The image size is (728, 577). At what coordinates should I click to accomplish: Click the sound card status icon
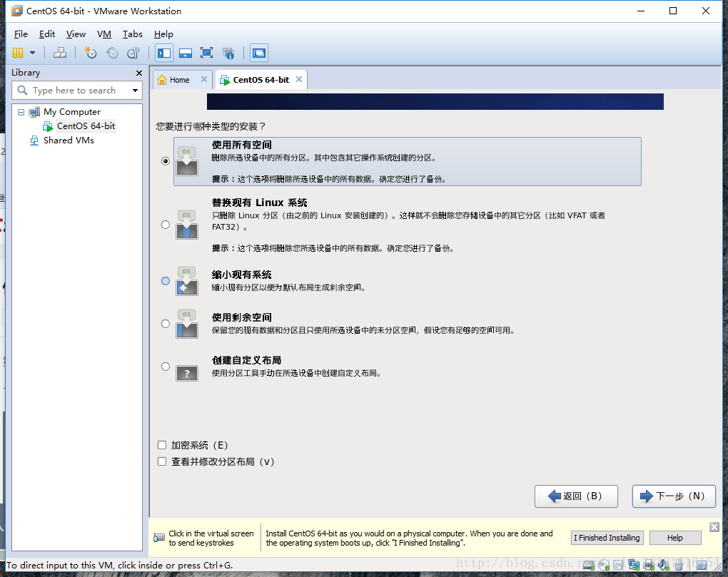[664, 564]
